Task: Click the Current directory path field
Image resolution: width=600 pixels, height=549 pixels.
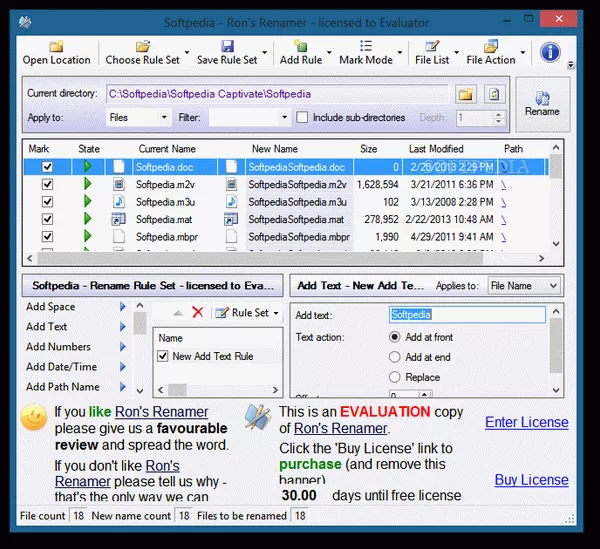Action: [x=277, y=94]
